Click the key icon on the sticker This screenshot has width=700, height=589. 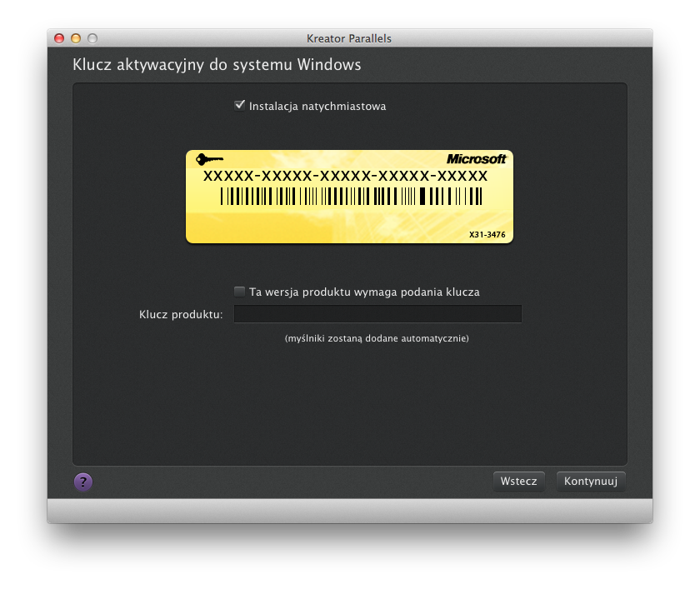click(209, 159)
